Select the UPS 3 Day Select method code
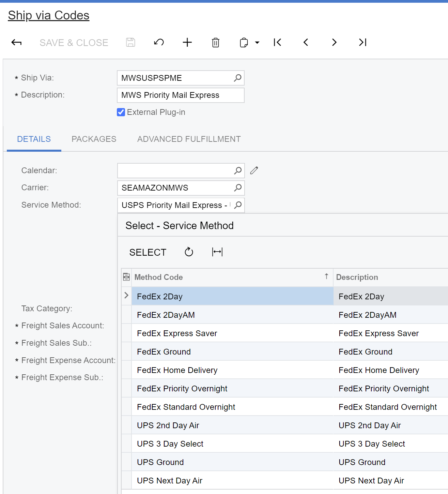 pos(232,444)
